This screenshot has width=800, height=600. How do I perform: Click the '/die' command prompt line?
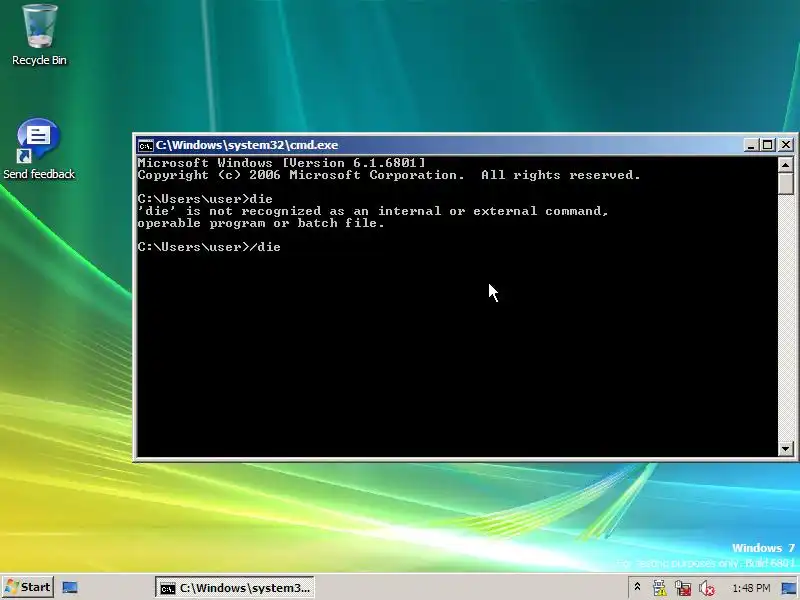coord(209,247)
